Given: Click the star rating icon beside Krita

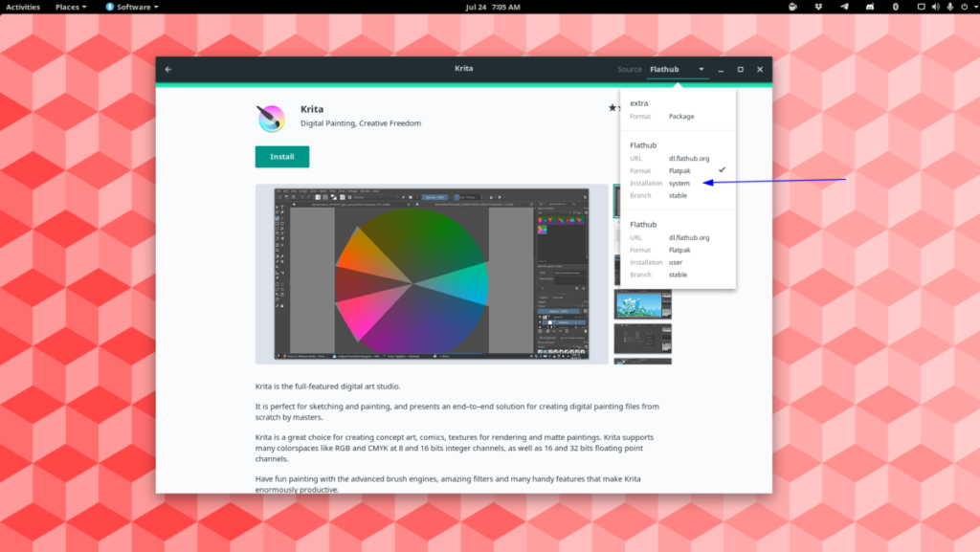Looking at the screenshot, I should [x=612, y=108].
